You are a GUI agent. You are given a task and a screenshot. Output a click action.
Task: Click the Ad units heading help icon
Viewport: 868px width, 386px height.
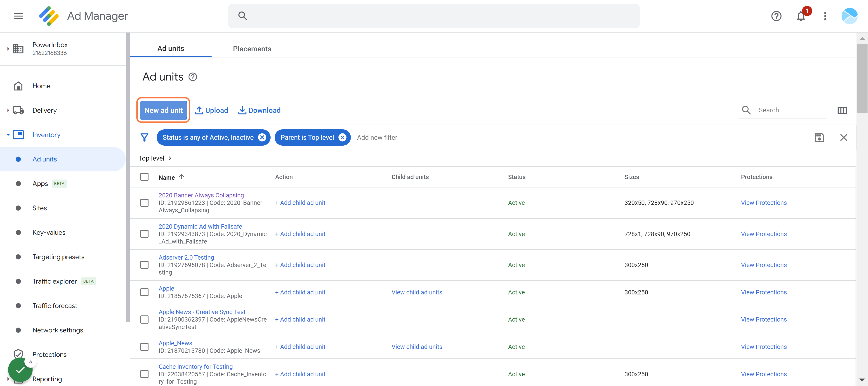pyautogui.click(x=192, y=77)
